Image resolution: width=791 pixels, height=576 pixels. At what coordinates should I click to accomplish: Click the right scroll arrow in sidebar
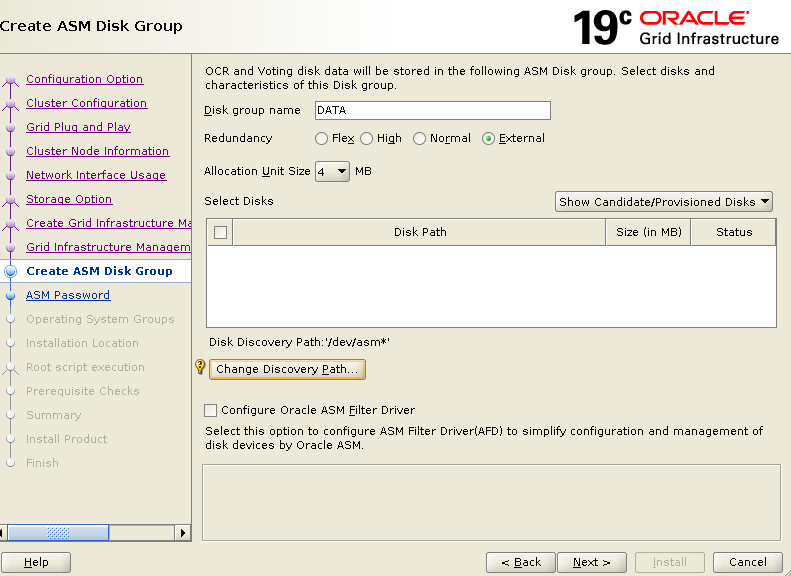[x=183, y=533]
